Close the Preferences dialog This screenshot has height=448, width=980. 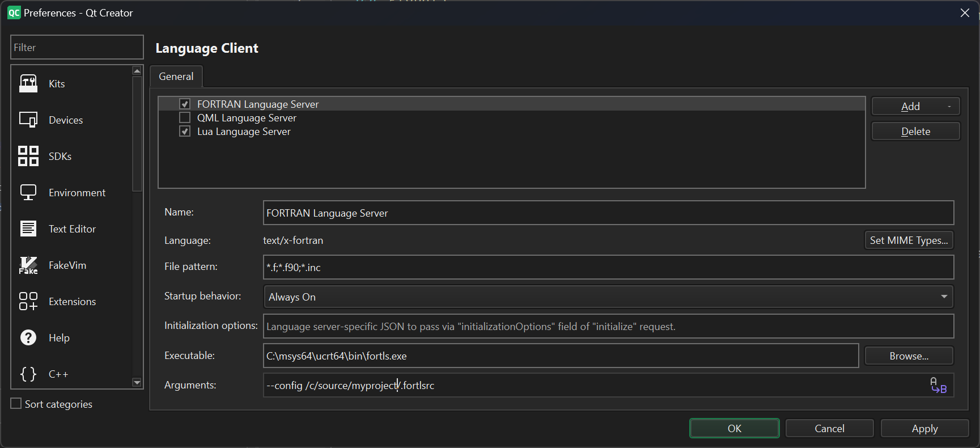(965, 12)
